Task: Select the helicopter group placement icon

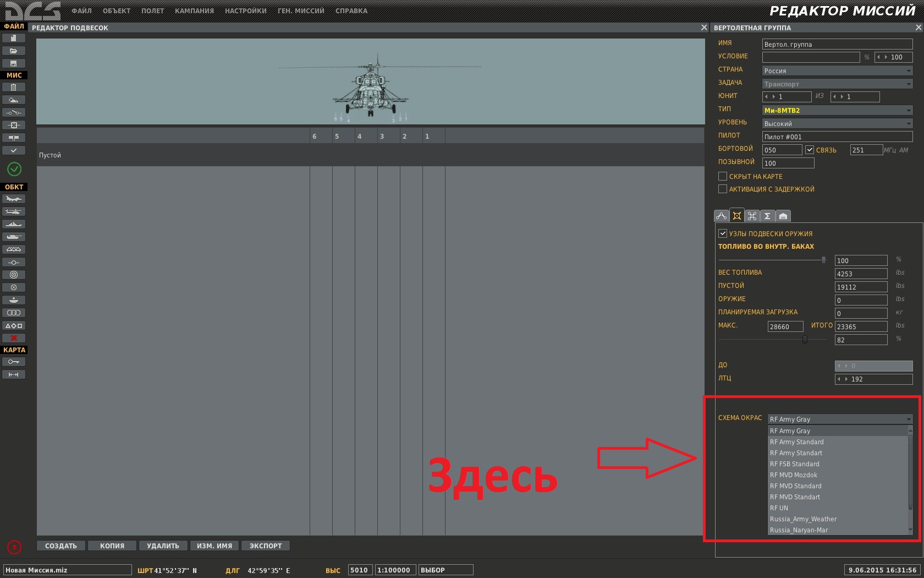Action: tap(14, 211)
